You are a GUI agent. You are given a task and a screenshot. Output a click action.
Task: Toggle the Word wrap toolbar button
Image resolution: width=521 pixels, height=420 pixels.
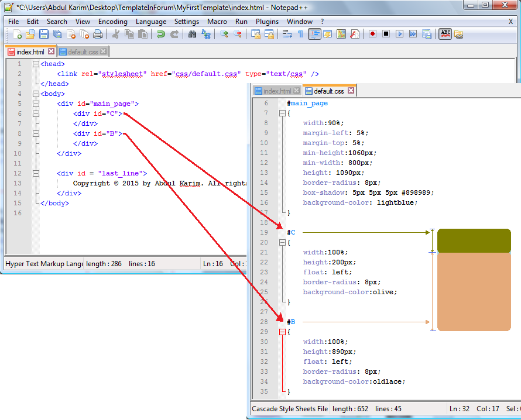(287, 34)
